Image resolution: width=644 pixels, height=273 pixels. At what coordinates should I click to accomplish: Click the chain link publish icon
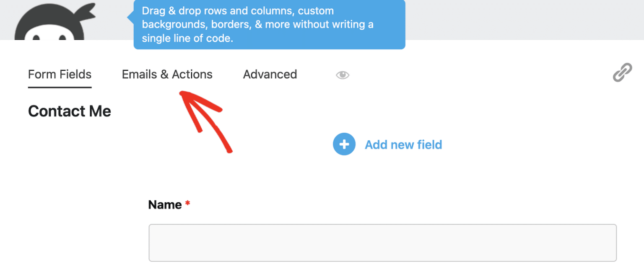point(623,72)
